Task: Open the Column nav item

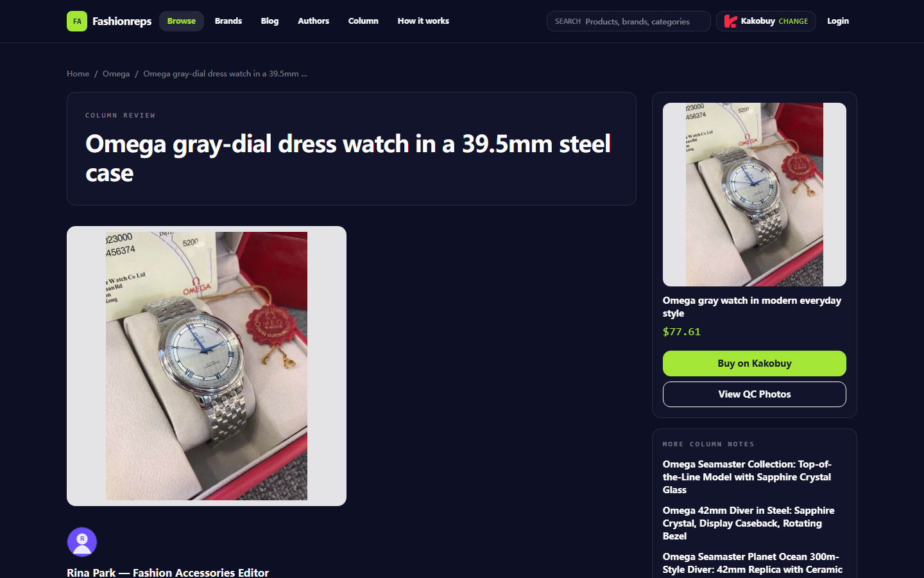Action: [363, 21]
